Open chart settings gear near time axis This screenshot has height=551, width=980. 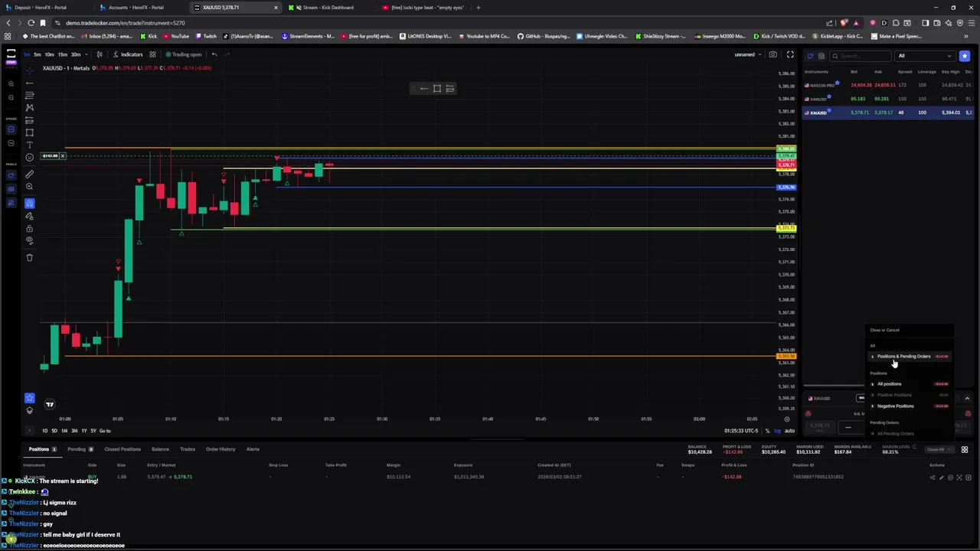coord(786,419)
